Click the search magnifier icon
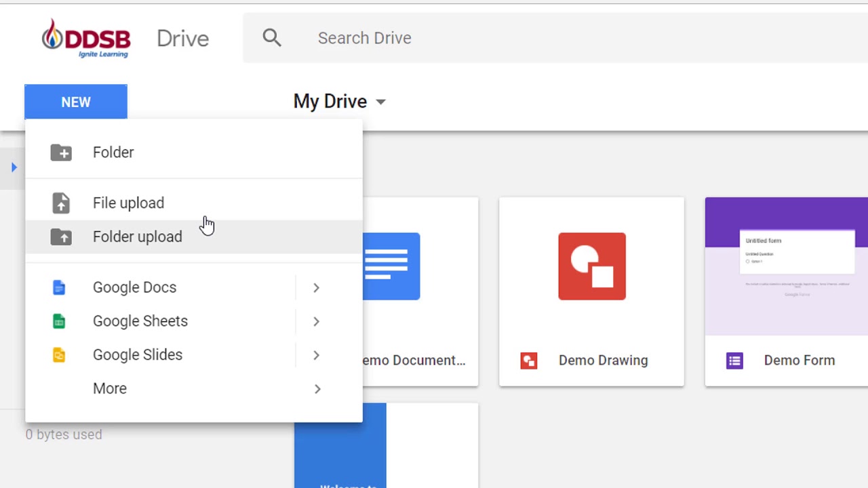The width and height of the screenshot is (868, 488). (272, 38)
